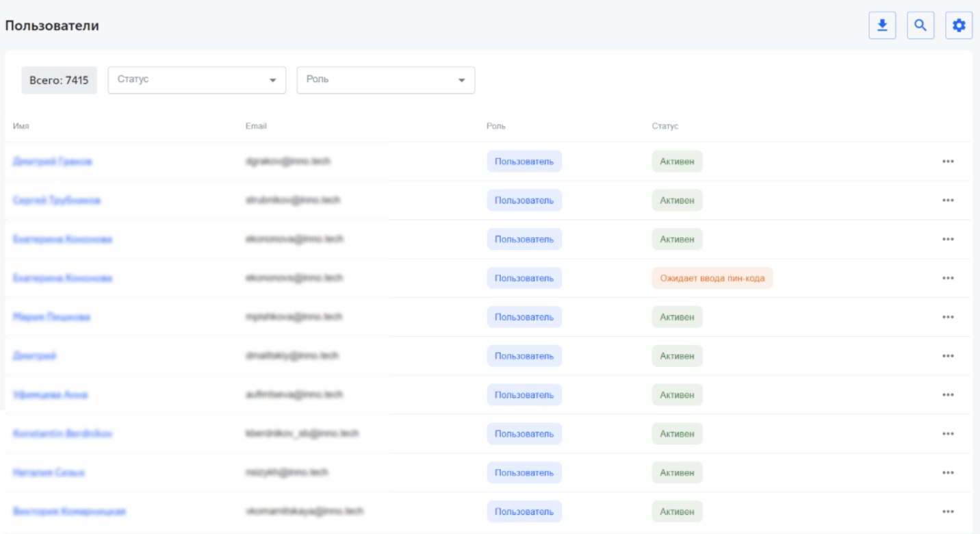Open three-dot menu for the Виктория Комарницкая row

coord(948,511)
